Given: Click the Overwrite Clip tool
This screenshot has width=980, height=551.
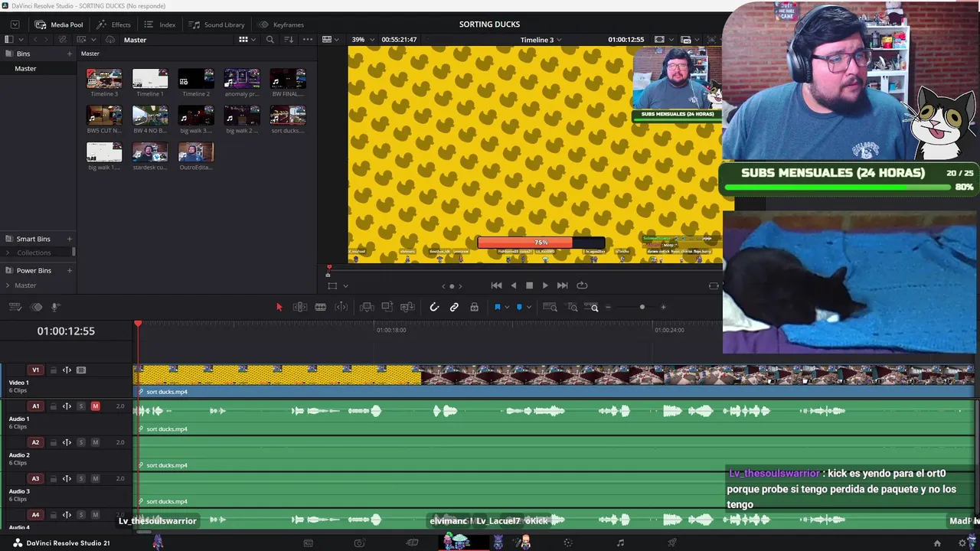Looking at the screenshot, I should 387,307.
